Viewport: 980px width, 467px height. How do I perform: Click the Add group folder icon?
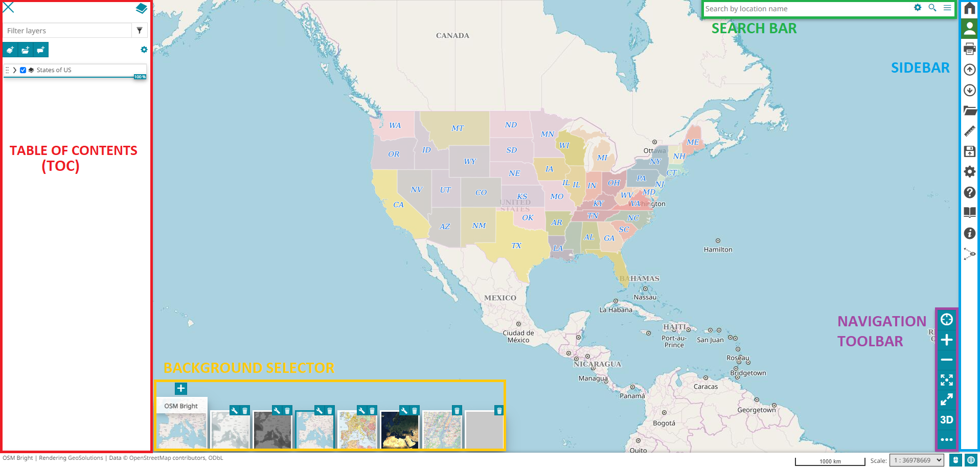click(26, 50)
